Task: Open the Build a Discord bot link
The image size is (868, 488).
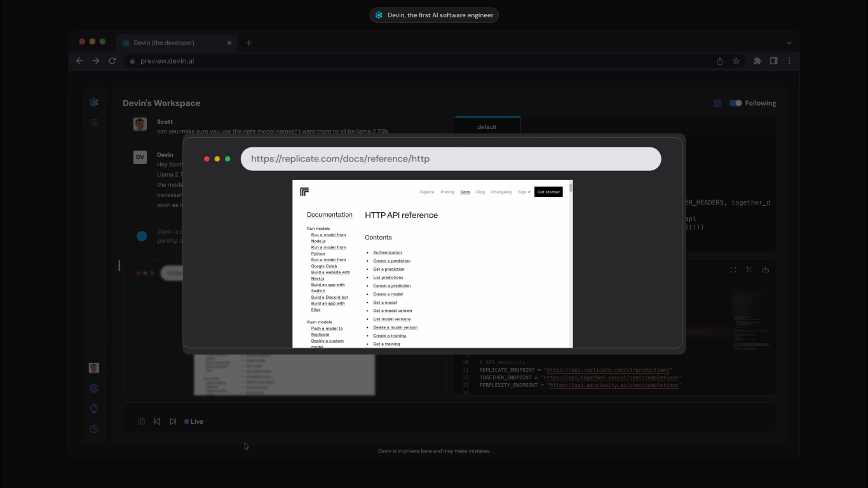Action: pos(330,297)
